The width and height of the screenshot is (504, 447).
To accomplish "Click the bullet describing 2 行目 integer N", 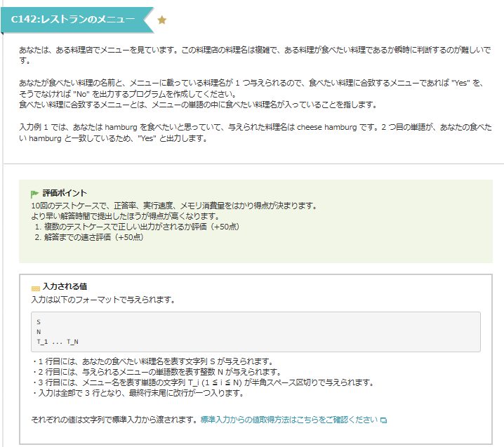I will coord(156,372).
